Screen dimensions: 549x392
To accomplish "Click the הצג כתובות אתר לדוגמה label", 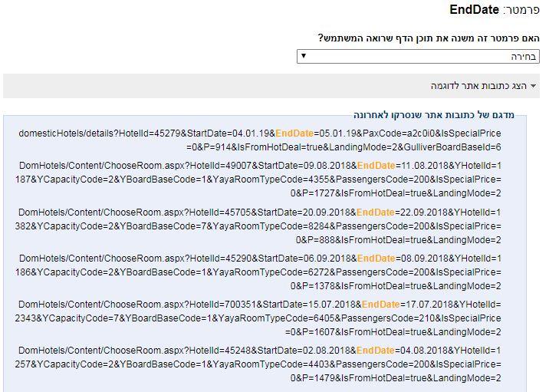I will (478, 86).
